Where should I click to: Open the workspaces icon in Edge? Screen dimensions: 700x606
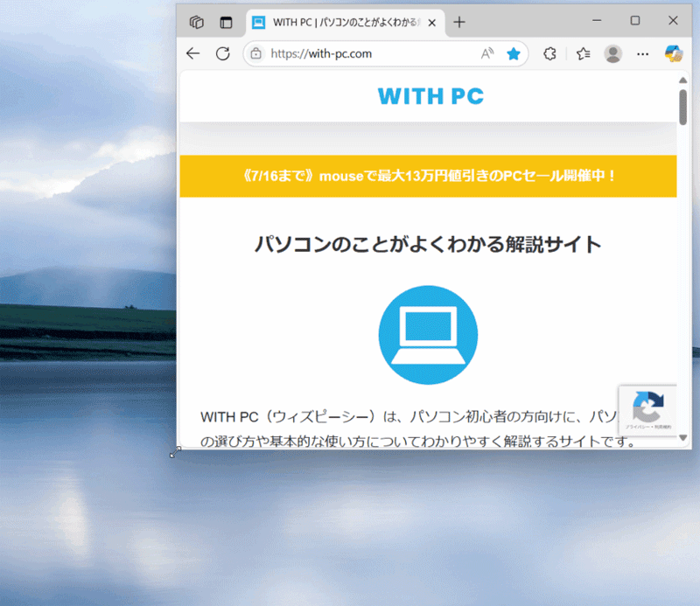click(x=196, y=22)
